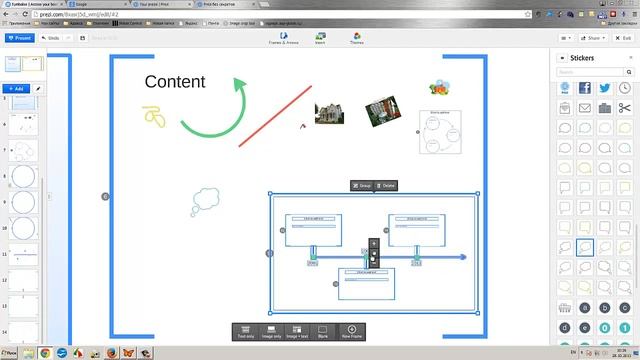The width and height of the screenshot is (640, 360).
Task: Select the scissors sticker
Action: 624,108
